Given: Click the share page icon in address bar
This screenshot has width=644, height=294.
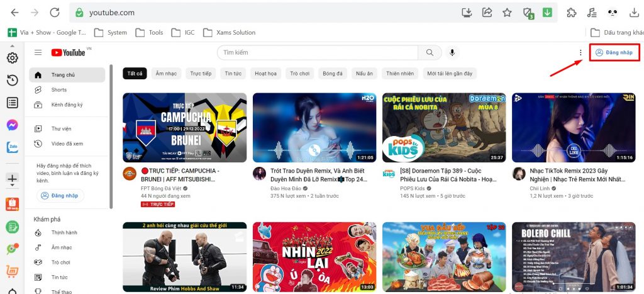Looking at the screenshot, I should pyautogui.click(x=487, y=13).
